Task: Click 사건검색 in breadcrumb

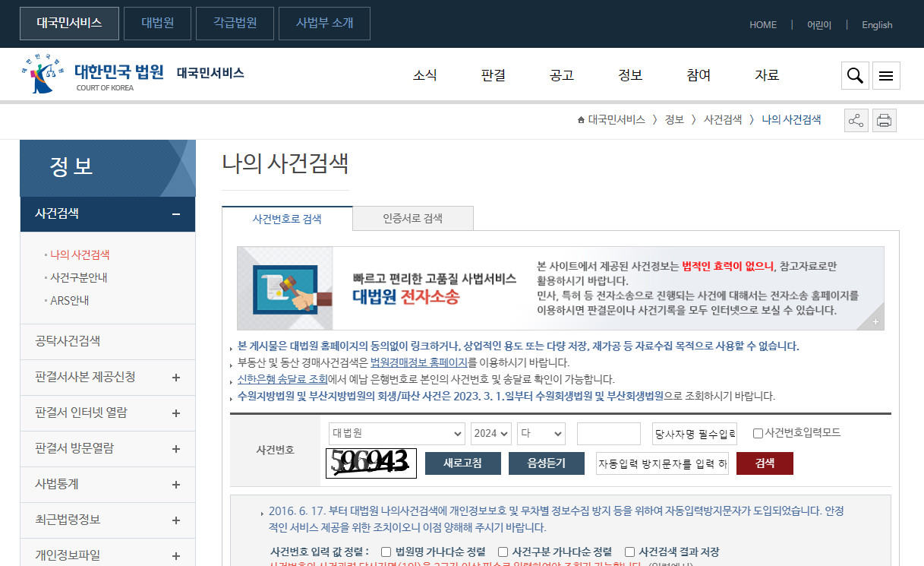Action: pos(723,120)
